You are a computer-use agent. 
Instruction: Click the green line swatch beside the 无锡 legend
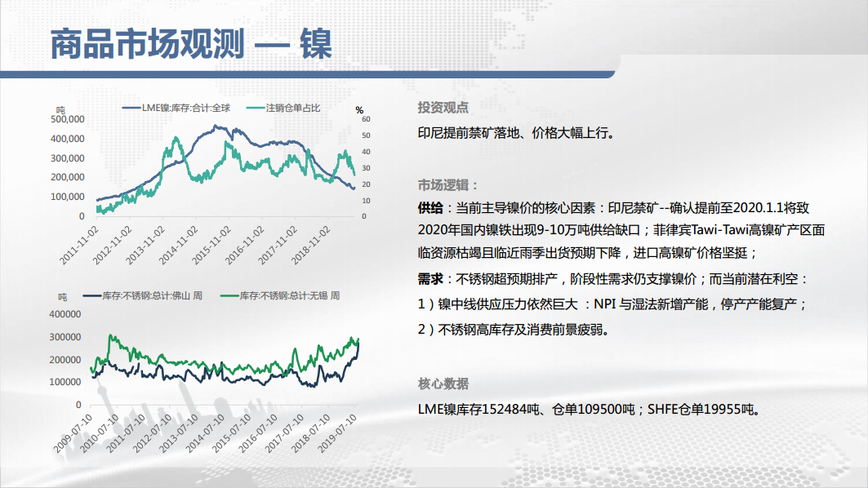pos(230,295)
